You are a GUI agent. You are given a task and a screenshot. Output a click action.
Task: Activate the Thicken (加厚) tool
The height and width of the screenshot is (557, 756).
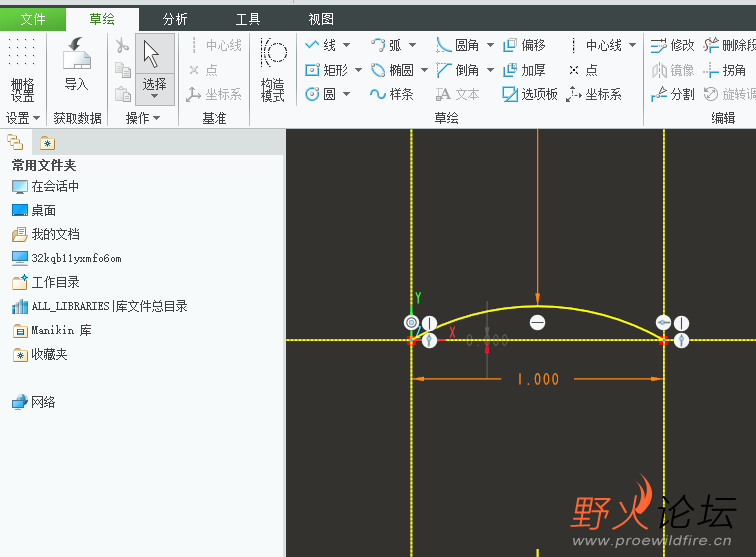pyautogui.click(x=524, y=70)
